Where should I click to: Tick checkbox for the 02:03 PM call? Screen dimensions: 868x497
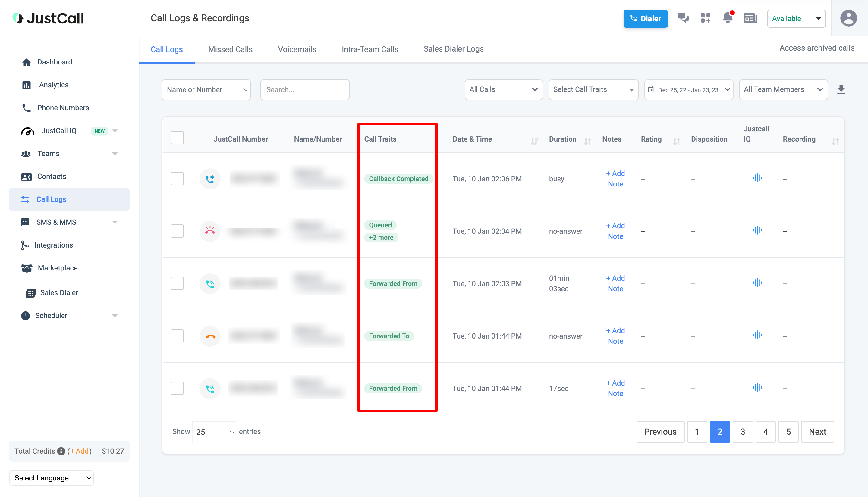click(177, 283)
